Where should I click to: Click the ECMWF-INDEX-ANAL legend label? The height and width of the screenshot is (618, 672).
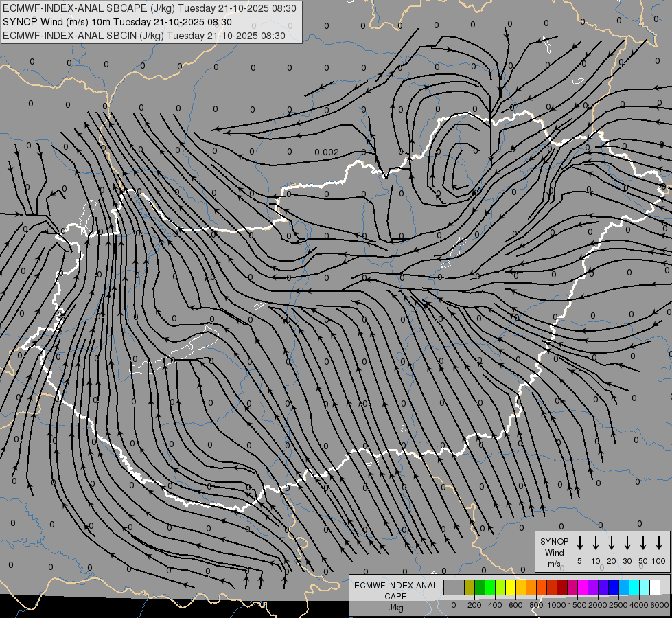[x=395, y=586]
